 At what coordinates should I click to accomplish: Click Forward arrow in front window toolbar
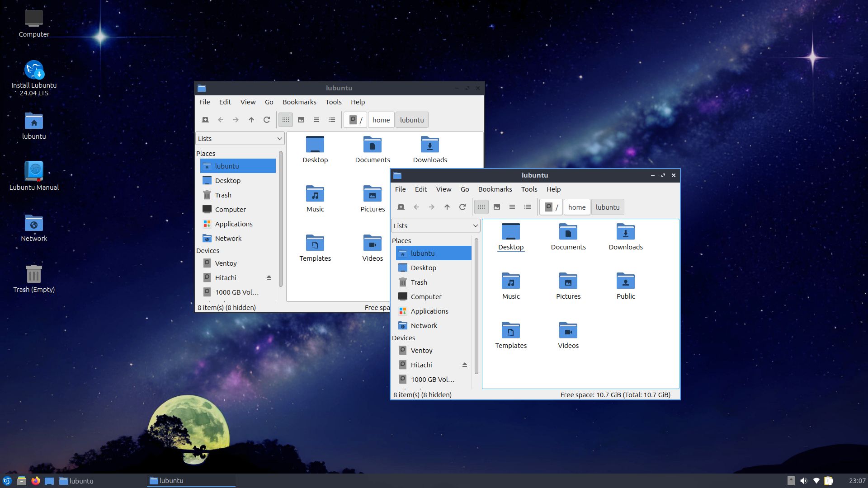(x=432, y=207)
